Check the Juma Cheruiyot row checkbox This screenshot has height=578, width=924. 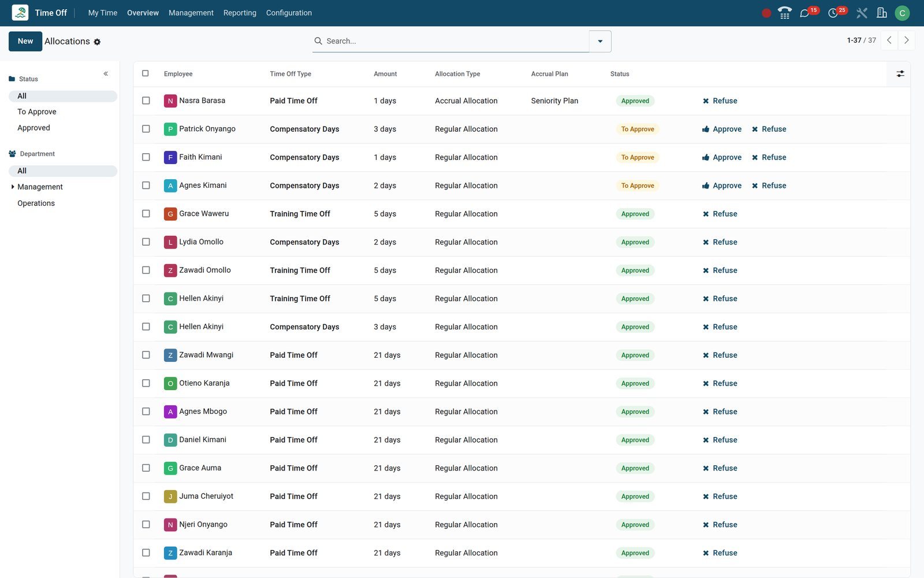[x=146, y=497]
